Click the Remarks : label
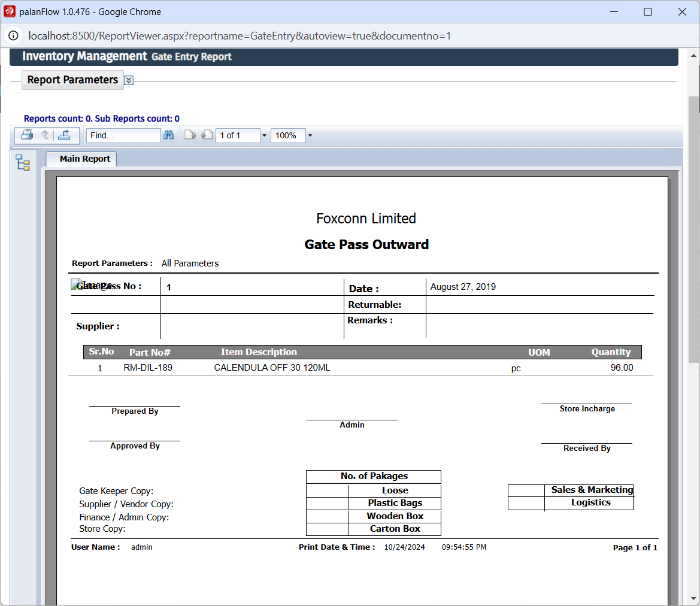Image resolution: width=700 pixels, height=606 pixels. (x=370, y=320)
